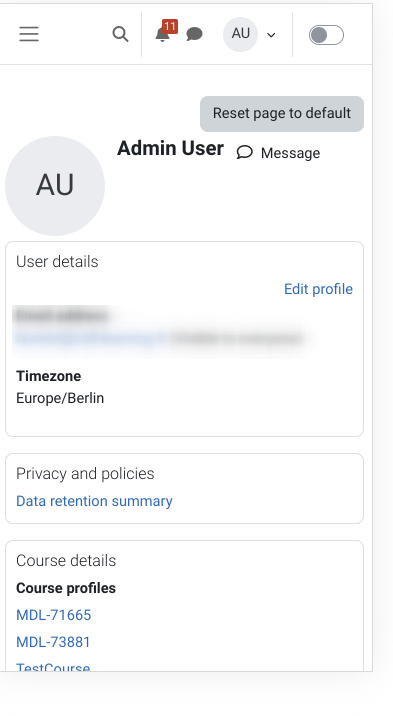Click the search magnifier icon
This screenshot has height=725, width=393.
pos(120,34)
